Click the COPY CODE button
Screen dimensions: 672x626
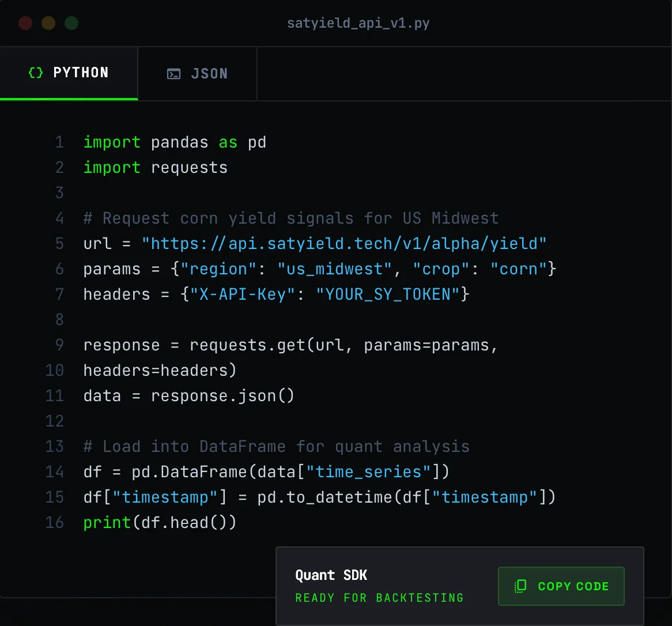click(561, 586)
